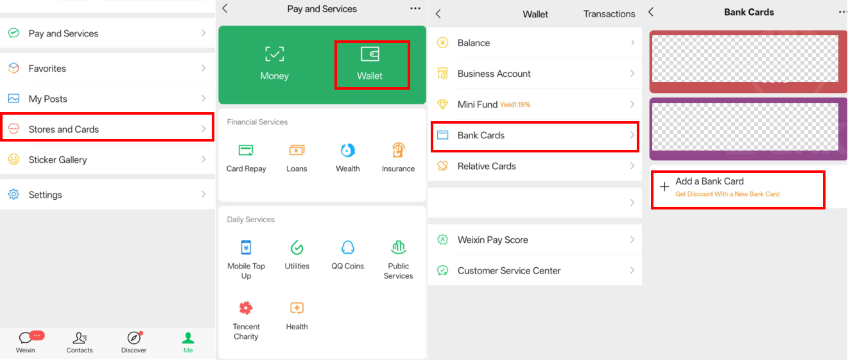Expand the My Posts row chevron
Image resolution: width=848 pixels, height=360 pixels.
pyautogui.click(x=203, y=99)
